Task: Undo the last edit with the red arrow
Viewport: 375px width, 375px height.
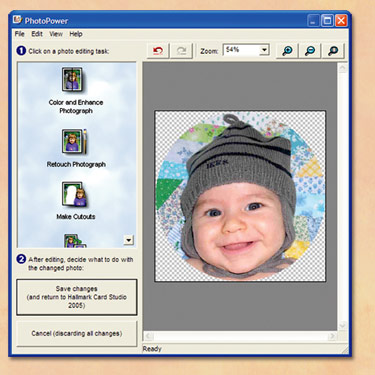Action: 158,51
